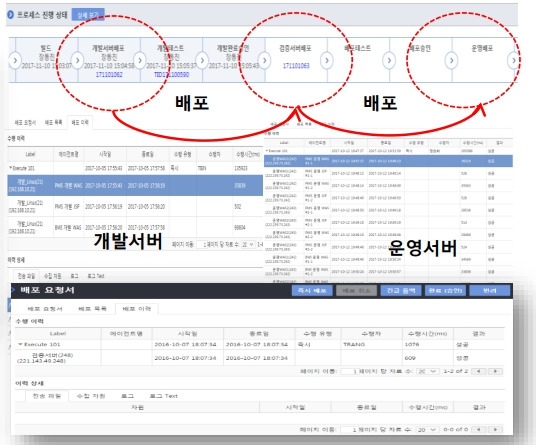Select the 검증서버(248) row
Viewport: 536px width, 445px height.
point(259,358)
